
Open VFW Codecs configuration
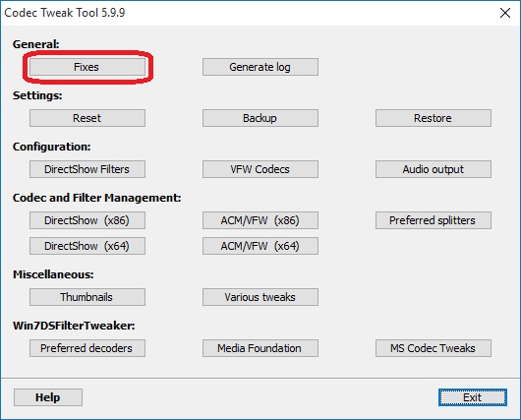260,169
